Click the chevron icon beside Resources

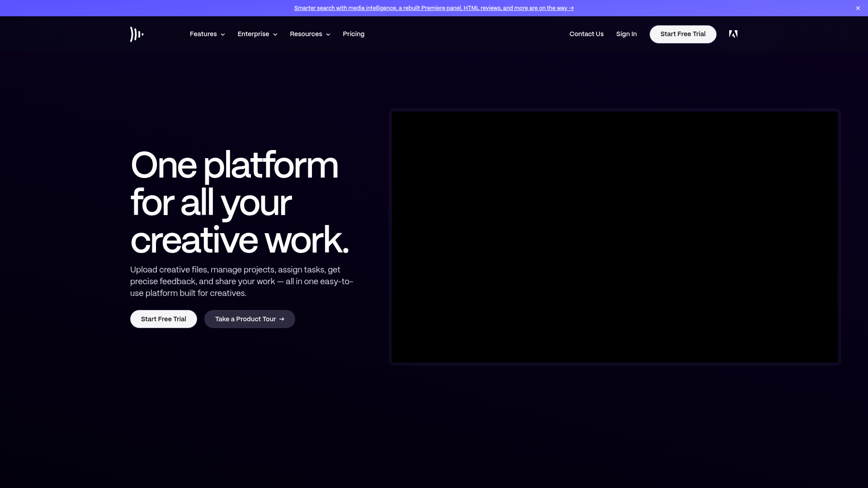point(328,34)
